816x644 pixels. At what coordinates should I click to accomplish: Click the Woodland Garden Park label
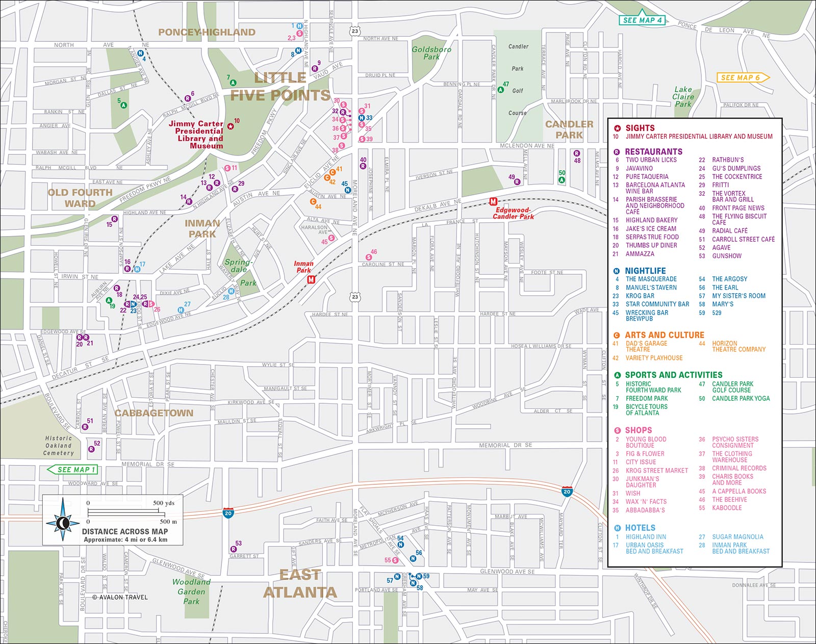tap(191, 591)
